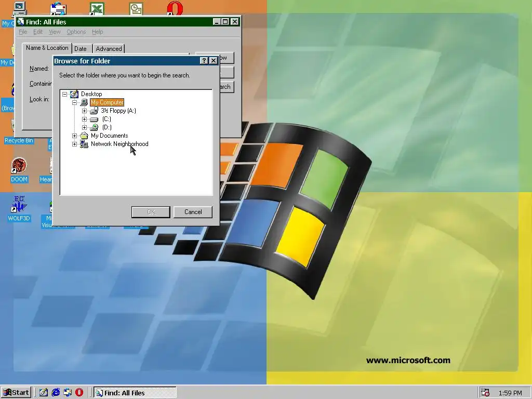This screenshot has height=399, width=532.
Task: Minimize the Find: All Files window
Action: click(217, 22)
